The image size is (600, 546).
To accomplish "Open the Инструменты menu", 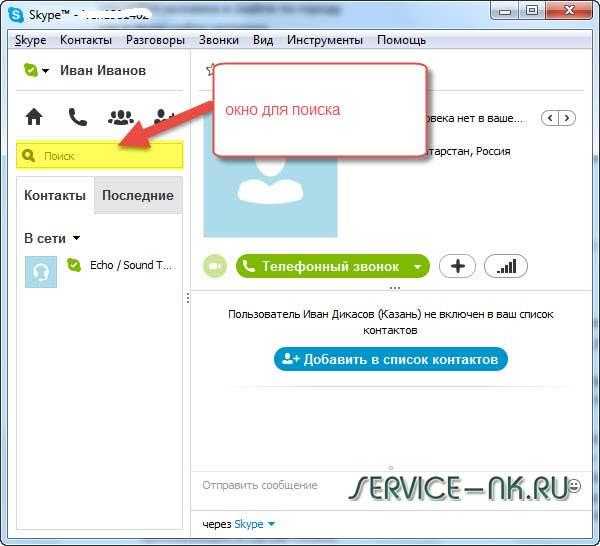I will (x=325, y=40).
